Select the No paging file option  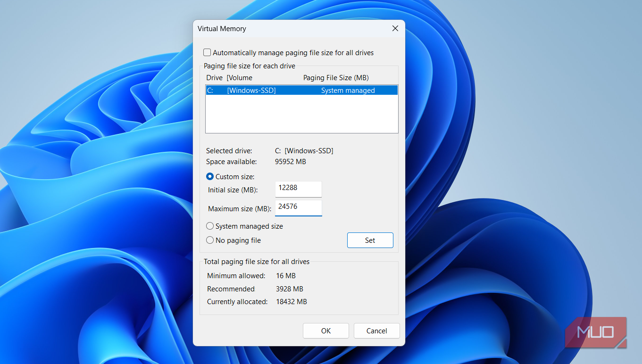click(x=210, y=240)
